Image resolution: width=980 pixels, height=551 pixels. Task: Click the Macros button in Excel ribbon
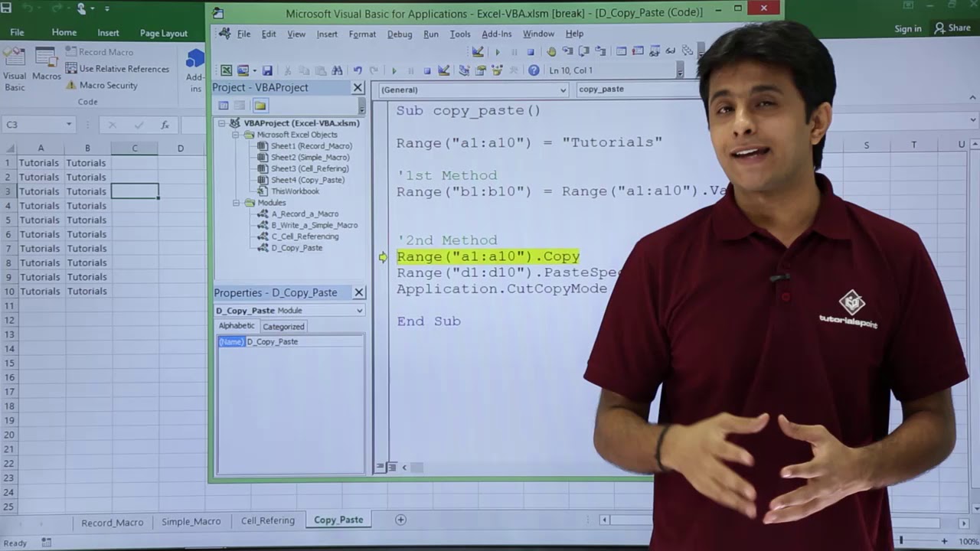click(x=47, y=65)
